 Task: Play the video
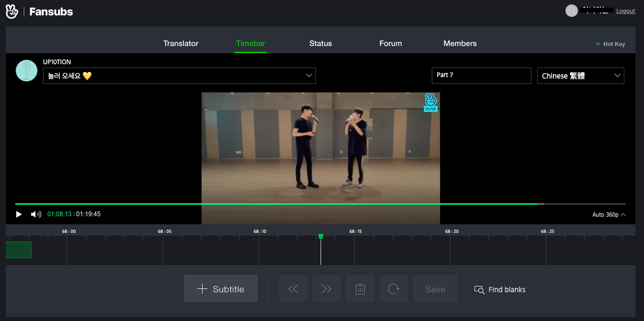[x=19, y=215]
